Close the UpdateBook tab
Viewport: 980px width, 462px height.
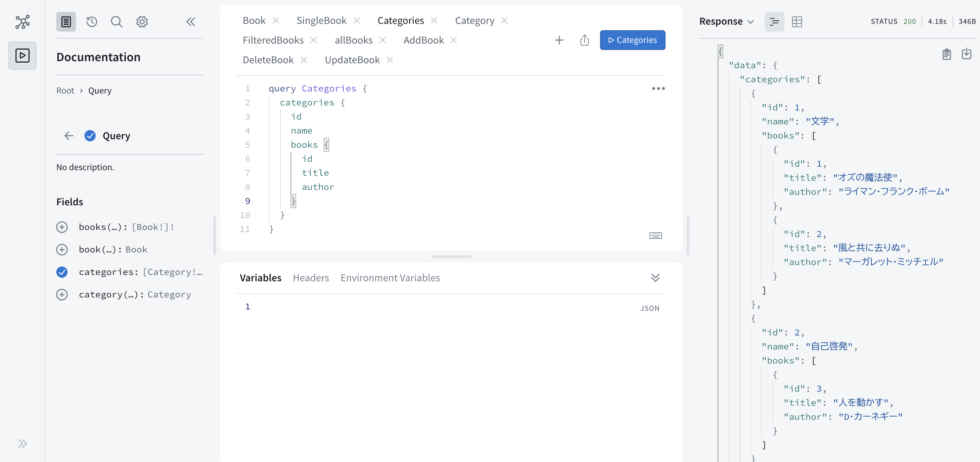point(389,60)
